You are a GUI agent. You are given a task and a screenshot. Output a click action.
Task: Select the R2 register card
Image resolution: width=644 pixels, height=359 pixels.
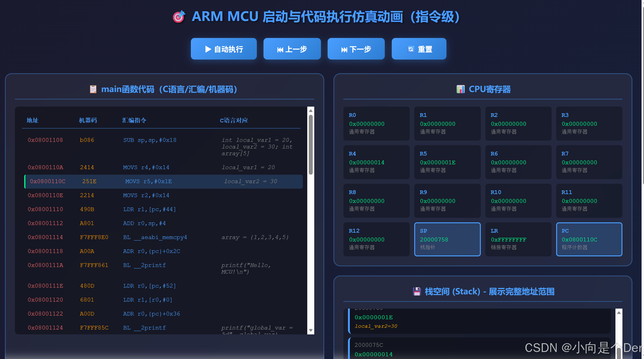tap(518, 124)
